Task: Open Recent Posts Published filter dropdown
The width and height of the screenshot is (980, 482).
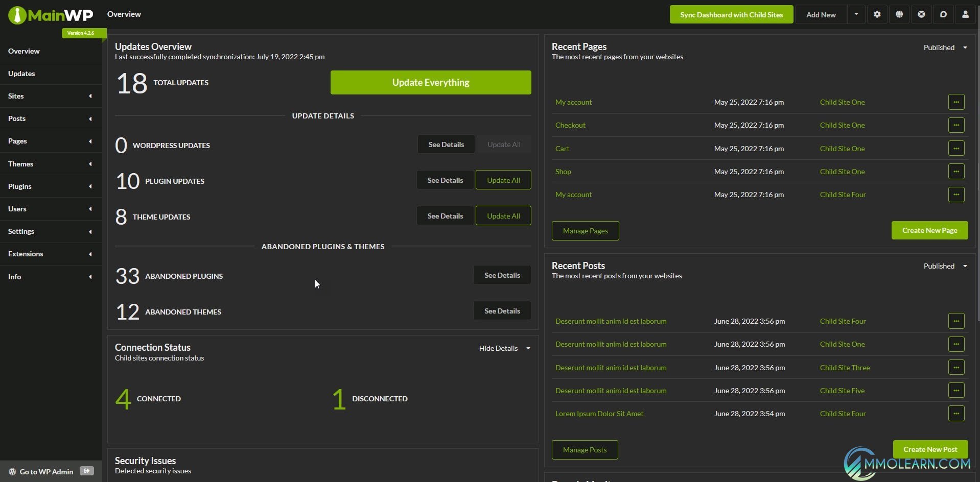Action: pos(945,266)
